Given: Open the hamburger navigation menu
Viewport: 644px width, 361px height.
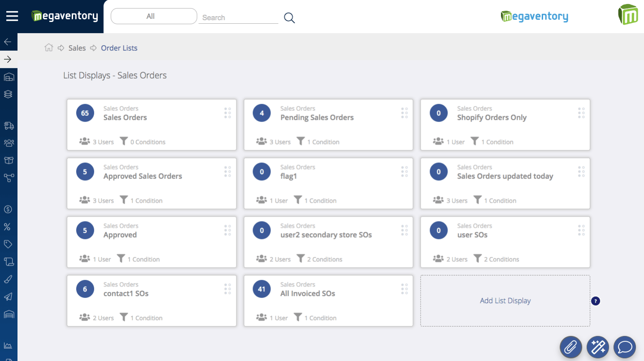Looking at the screenshot, I should pyautogui.click(x=12, y=16).
